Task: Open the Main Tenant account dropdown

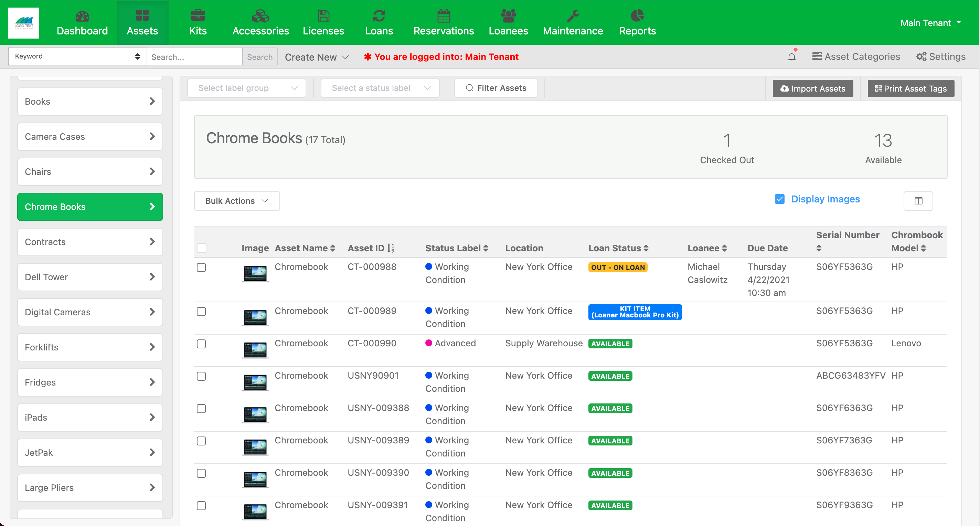Action: point(930,23)
